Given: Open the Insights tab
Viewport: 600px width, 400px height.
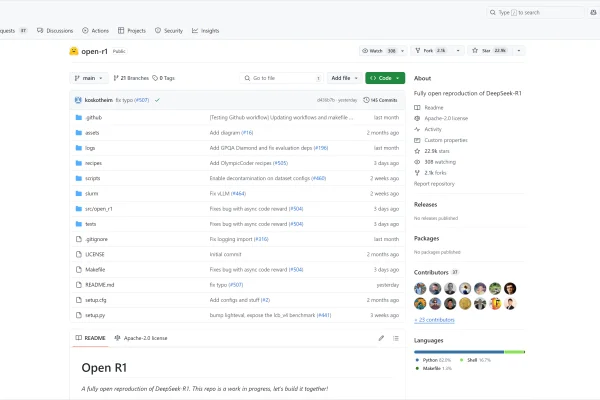Looking at the screenshot, I should [x=205, y=31].
